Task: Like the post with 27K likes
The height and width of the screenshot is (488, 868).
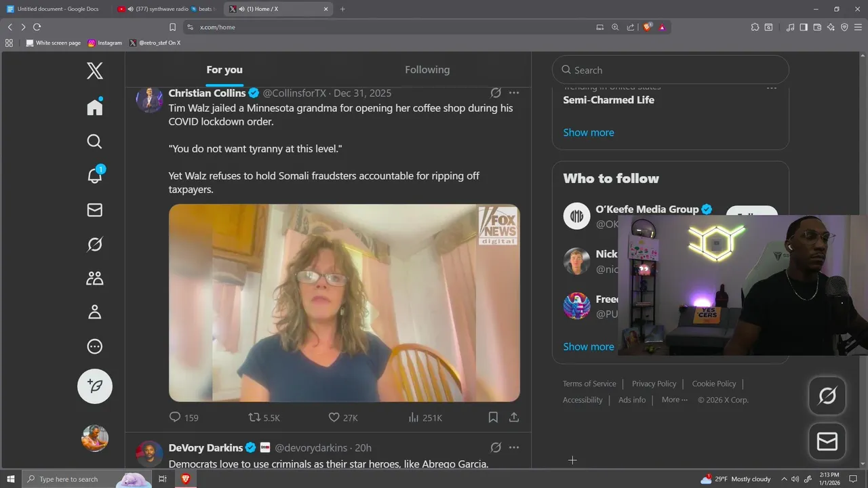Action: coord(343,418)
